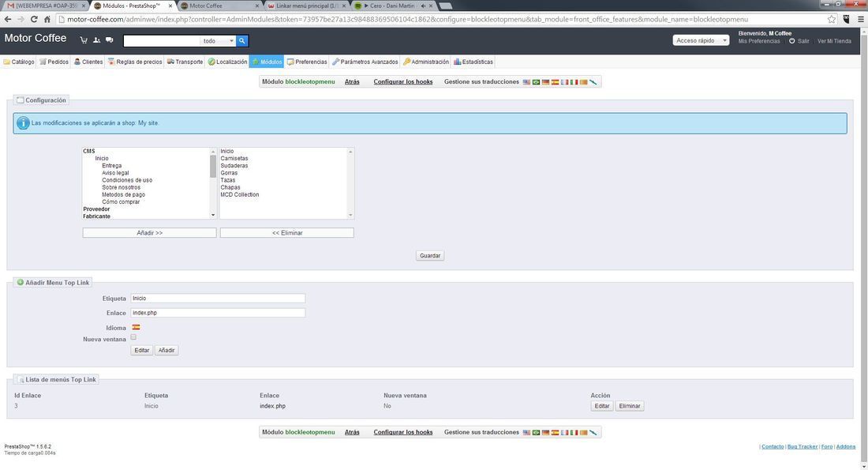868x470 pixels.
Task: Click the green plus icon by Añadir Menu Top Link
Action: (x=20, y=282)
